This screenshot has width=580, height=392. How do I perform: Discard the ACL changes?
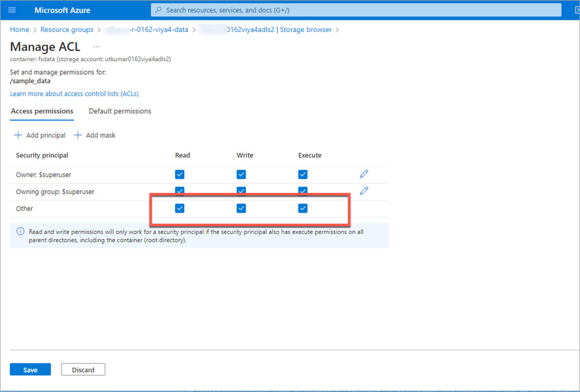coord(83,369)
